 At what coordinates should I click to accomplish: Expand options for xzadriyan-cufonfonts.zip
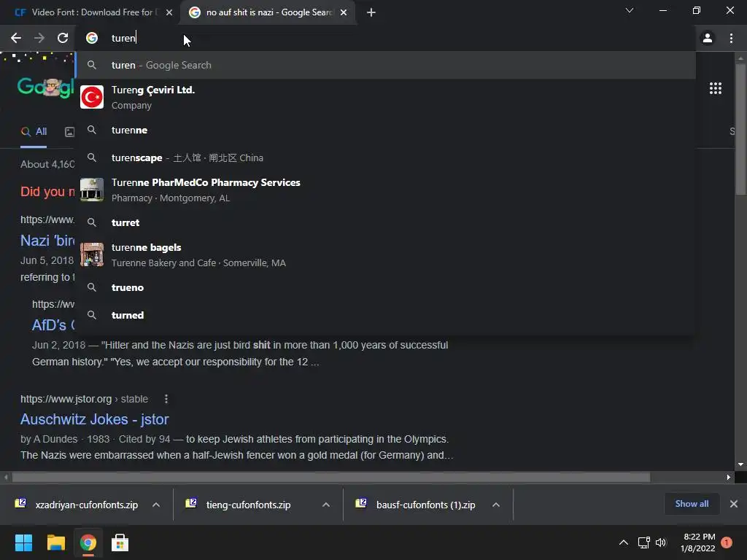click(156, 505)
